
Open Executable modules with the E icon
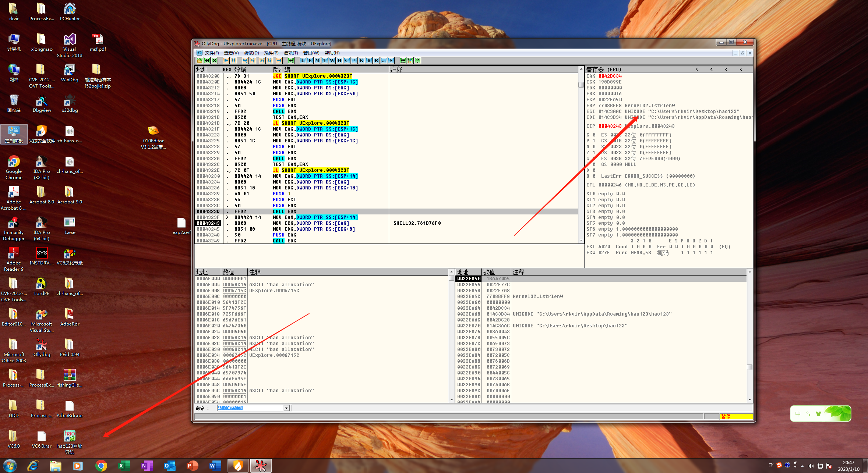[310, 60]
